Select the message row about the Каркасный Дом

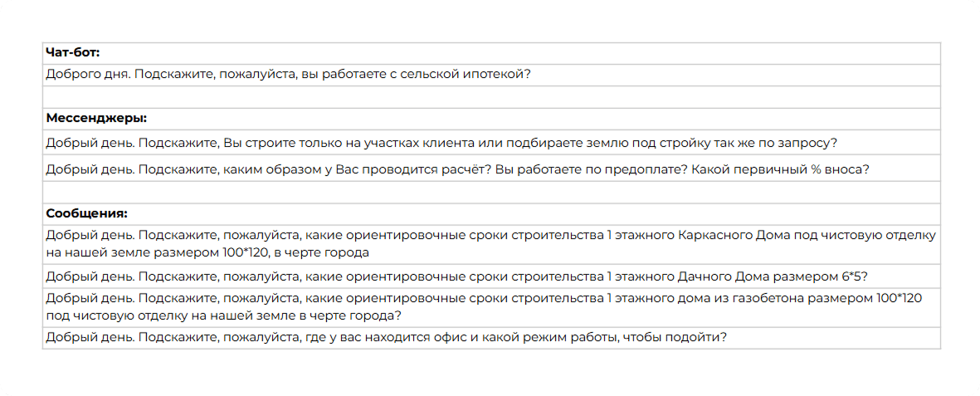click(x=490, y=243)
